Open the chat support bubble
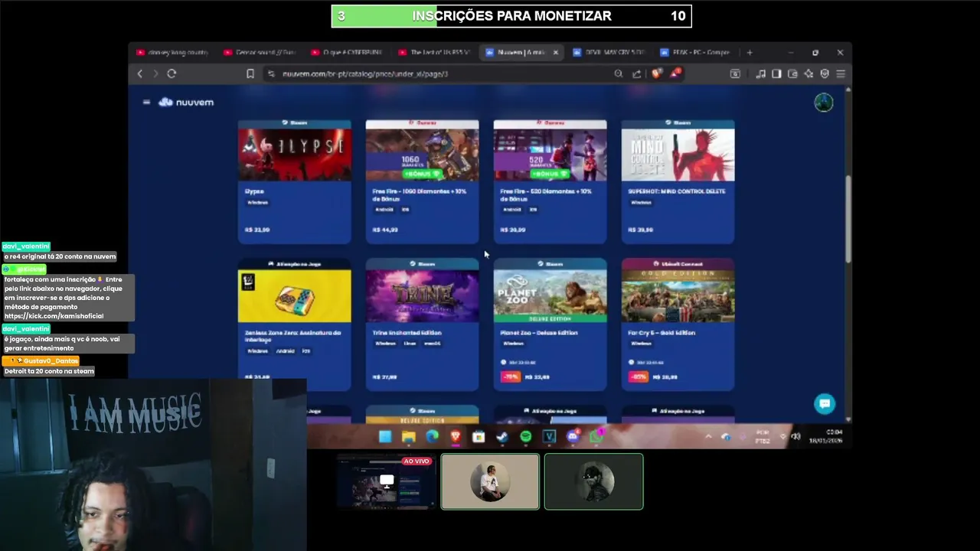The height and width of the screenshot is (551, 980). pyautogui.click(x=825, y=403)
